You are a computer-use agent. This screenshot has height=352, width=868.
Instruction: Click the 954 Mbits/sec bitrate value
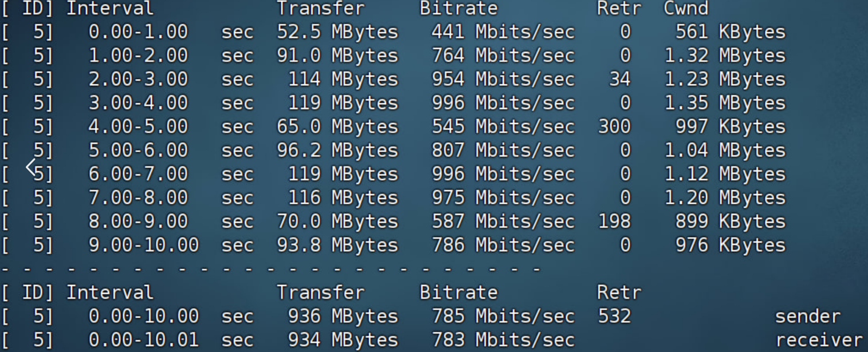(x=502, y=79)
